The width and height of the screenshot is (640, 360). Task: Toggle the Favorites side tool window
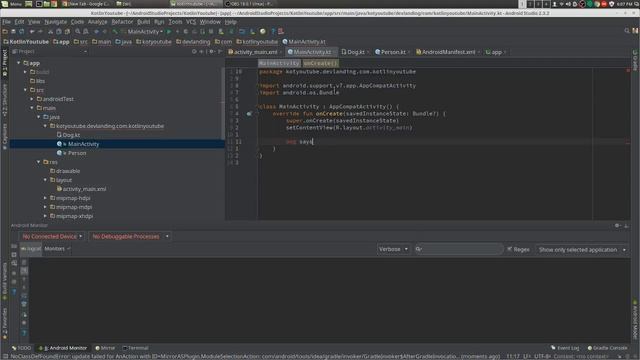[5, 324]
